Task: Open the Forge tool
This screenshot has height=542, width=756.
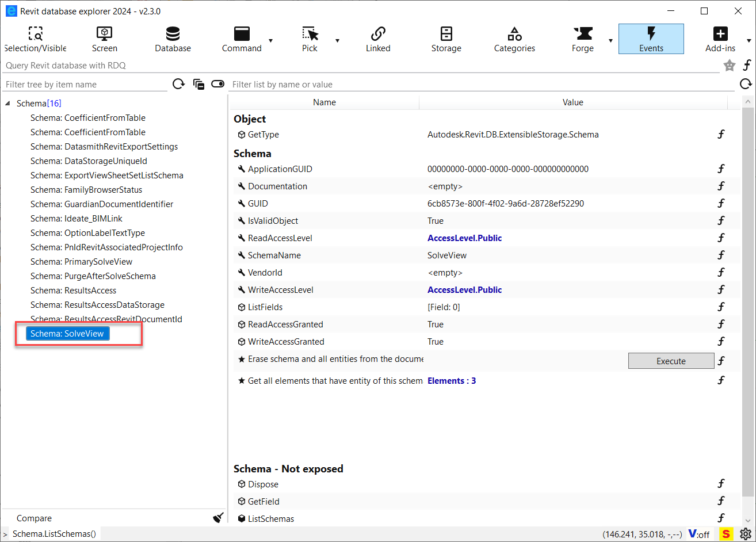Action: tap(582, 38)
